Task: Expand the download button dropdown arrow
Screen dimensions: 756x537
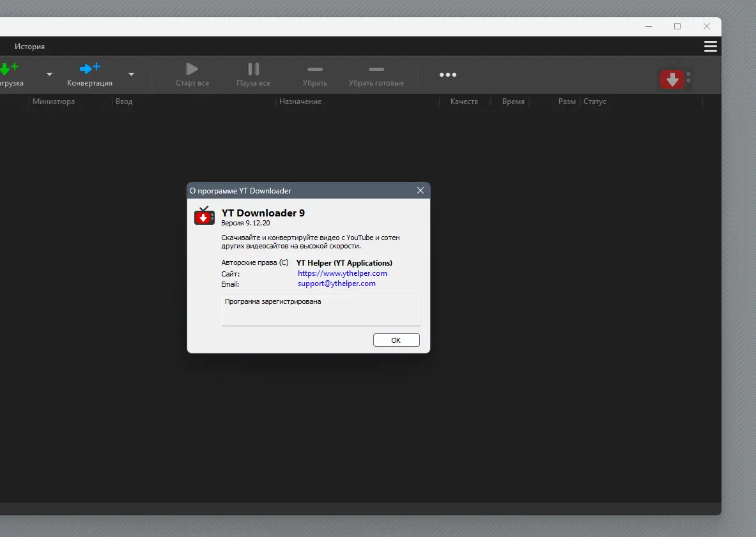Action: (x=49, y=74)
